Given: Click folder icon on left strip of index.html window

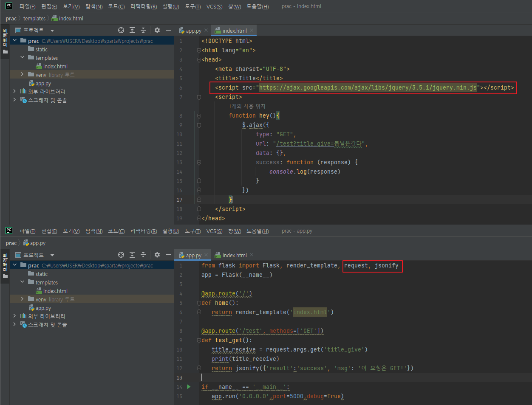Looking at the screenshot, I should [x=5, y=52].
